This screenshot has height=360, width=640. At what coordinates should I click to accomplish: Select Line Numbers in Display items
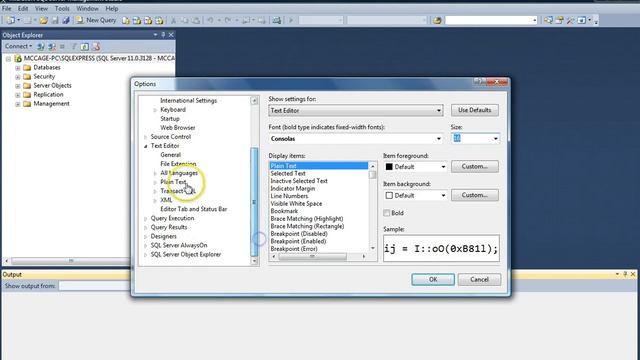coord(289,196)
